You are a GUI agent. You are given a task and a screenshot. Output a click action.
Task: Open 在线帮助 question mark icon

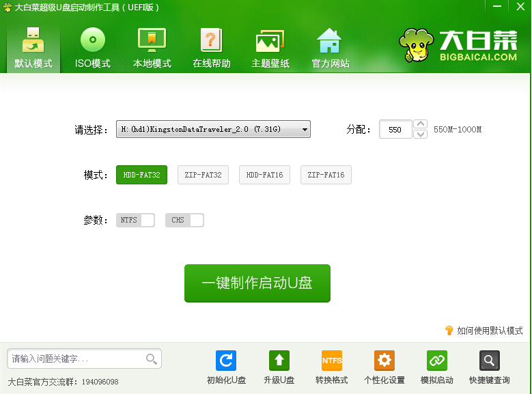pyautogui.click(x=211, y=41)
